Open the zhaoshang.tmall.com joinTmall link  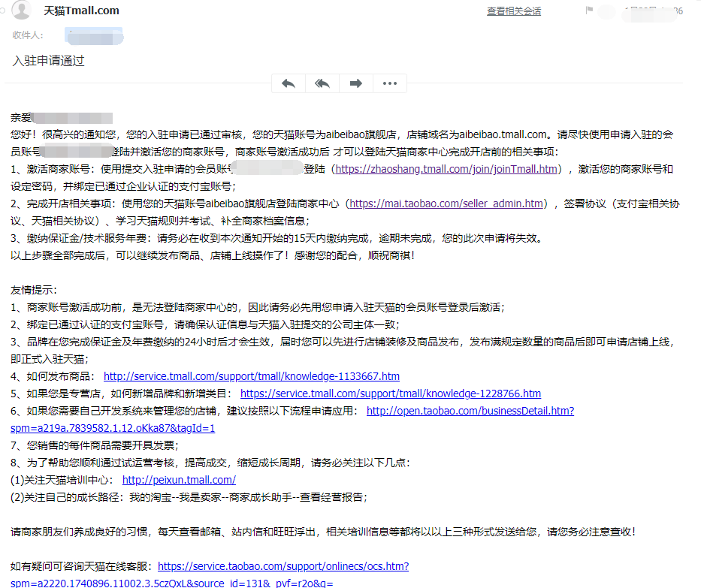pos(446,169)
